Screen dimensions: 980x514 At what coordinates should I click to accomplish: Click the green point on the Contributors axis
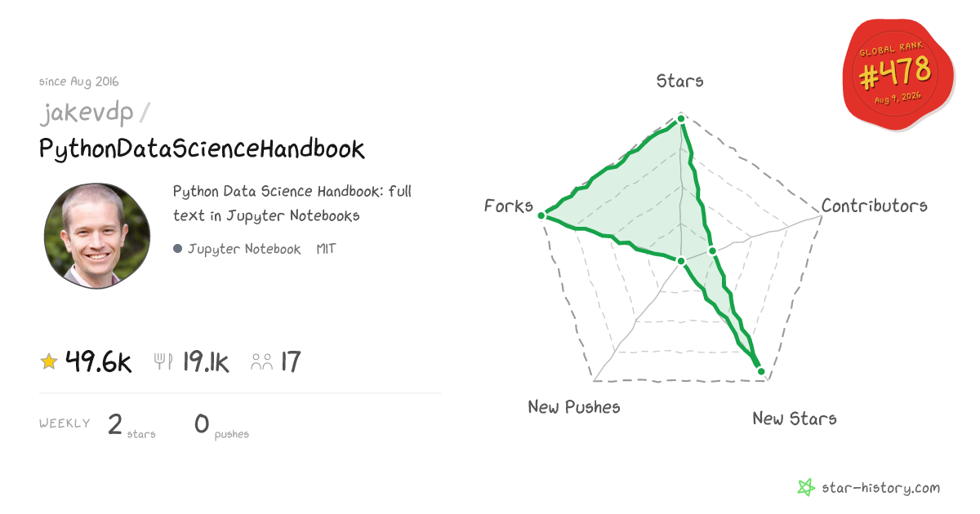pos(711,250)
